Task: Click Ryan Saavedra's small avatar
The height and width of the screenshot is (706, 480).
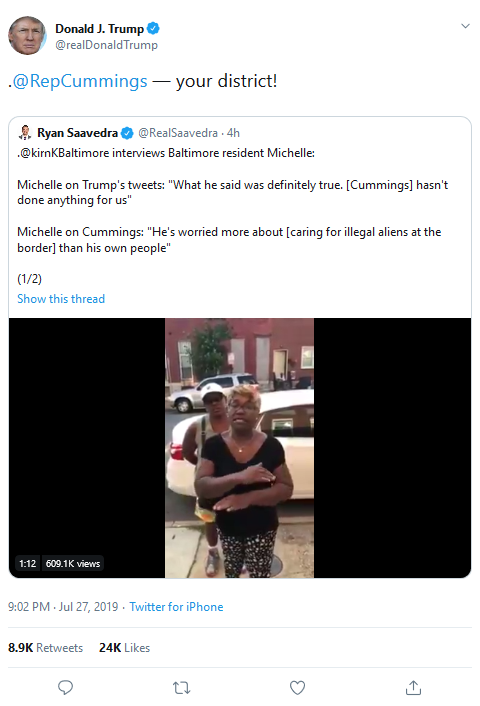Action: tap(25, 132)
